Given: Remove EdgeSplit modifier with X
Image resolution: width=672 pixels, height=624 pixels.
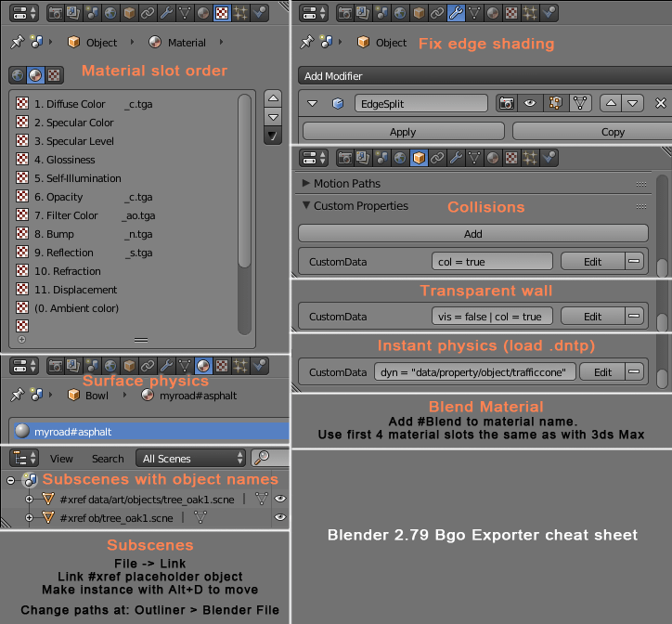Looking at the screenshot, I should point(661,103).
